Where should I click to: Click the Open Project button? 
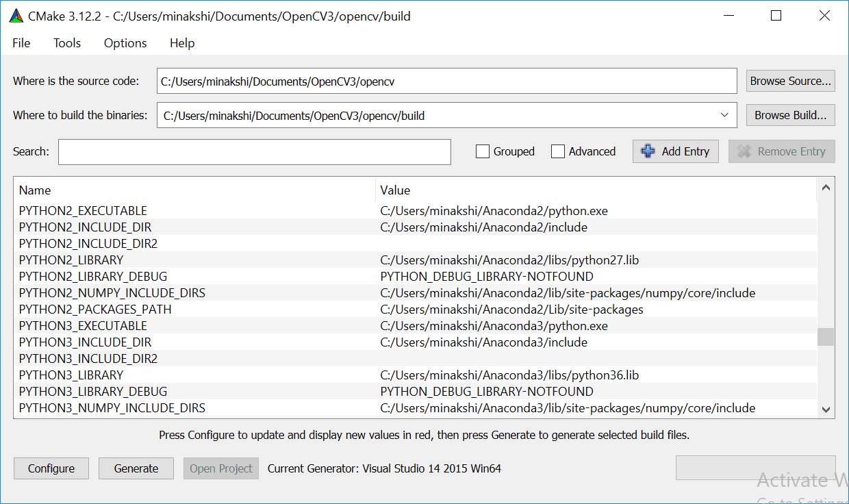tap(221, 468)
